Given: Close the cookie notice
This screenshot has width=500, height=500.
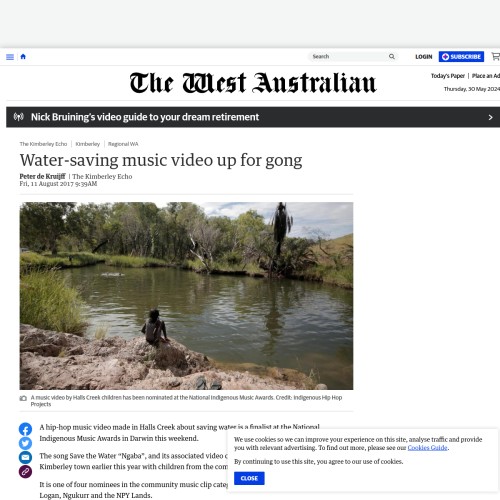Looking at the screenshot, I should coord(249,478).
